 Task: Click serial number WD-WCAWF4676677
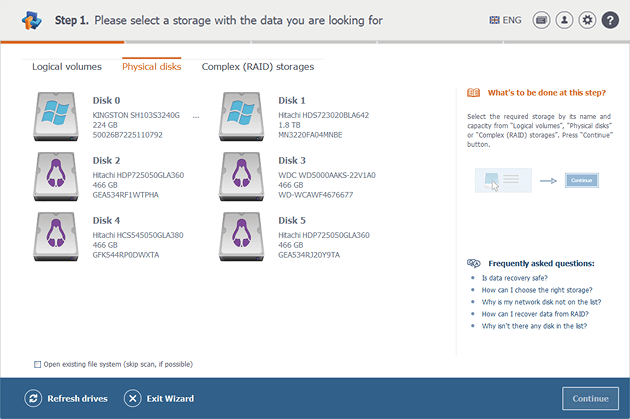coord(316,195)
